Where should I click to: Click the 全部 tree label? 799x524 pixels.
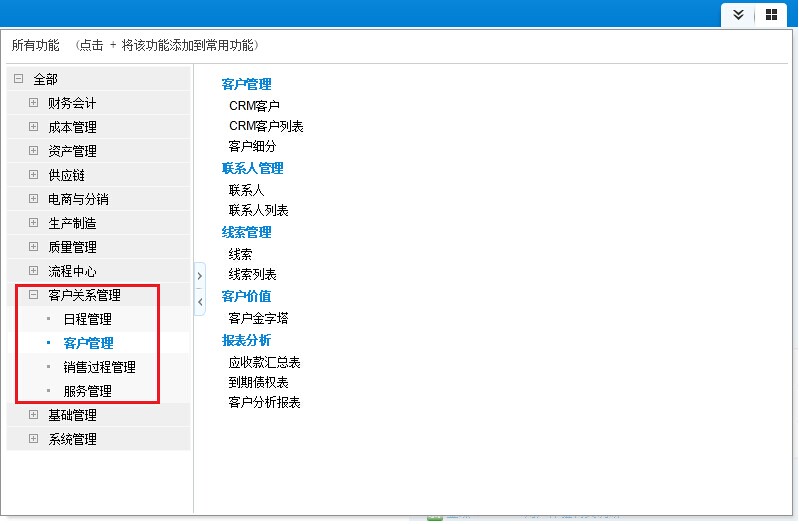click(x=45, y=79)
